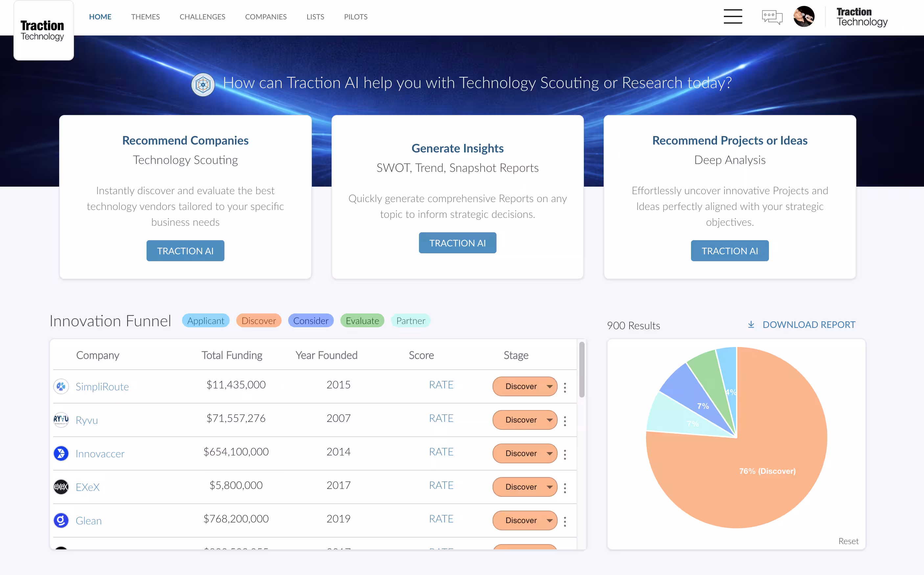Image resolution: width=924 pixels, height=575 pixels.
Task: Click the user profile avatar
Action: (804, 17)
